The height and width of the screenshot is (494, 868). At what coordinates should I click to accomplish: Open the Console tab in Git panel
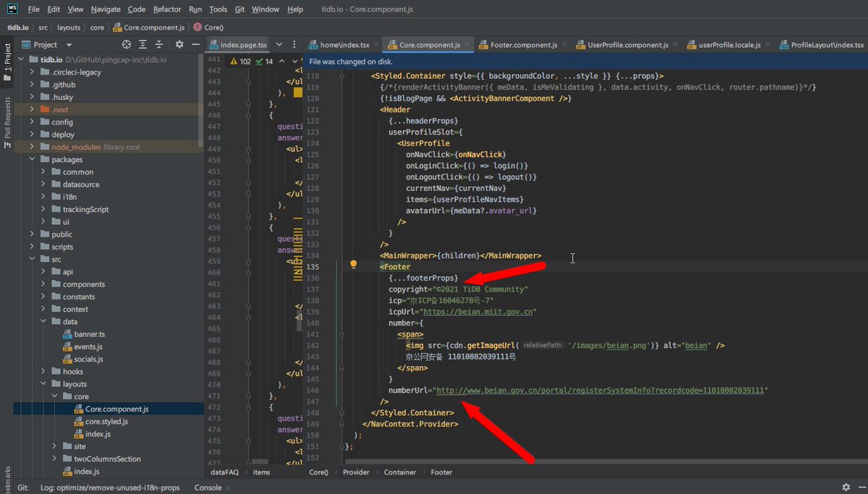(208, 487)
